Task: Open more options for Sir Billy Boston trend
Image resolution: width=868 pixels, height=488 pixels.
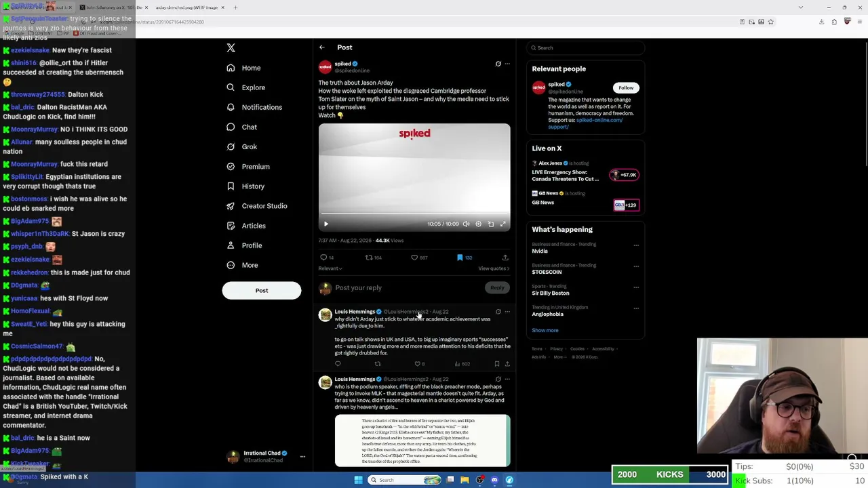Action: (636, 287)
